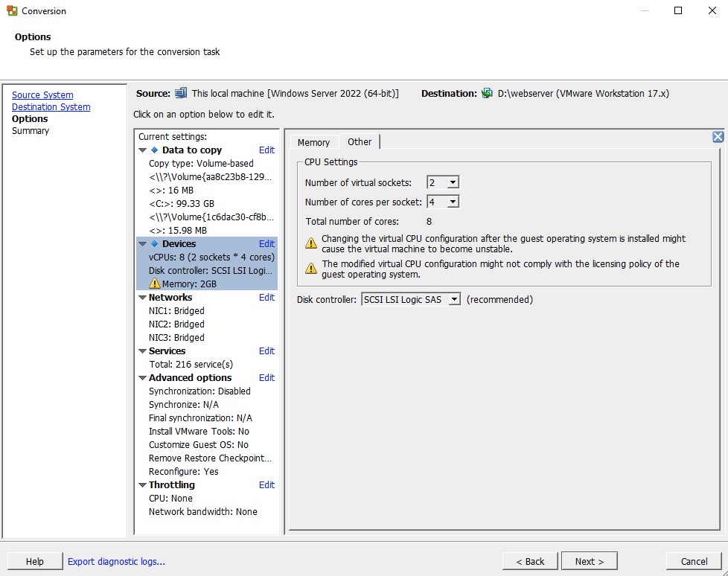The width and height of the screenshot is (728, 576).
Task: Switch to the Memory tab
Action: click(x=314, y=142)
